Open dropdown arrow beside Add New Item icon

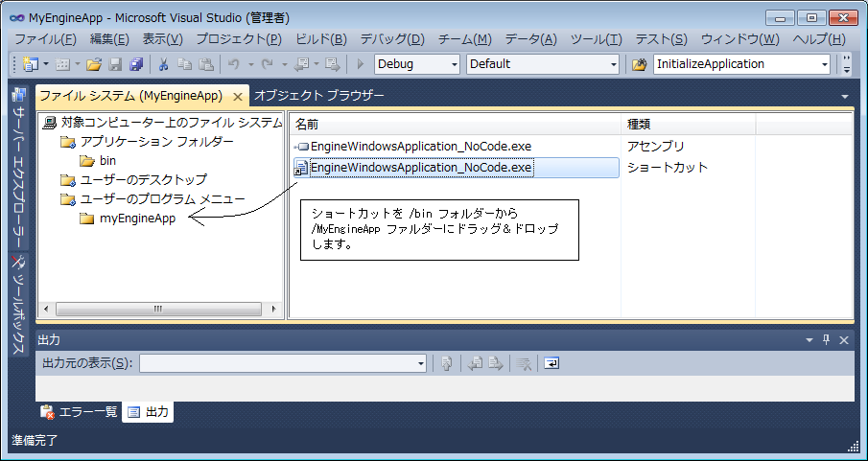(x=78, y=64)
